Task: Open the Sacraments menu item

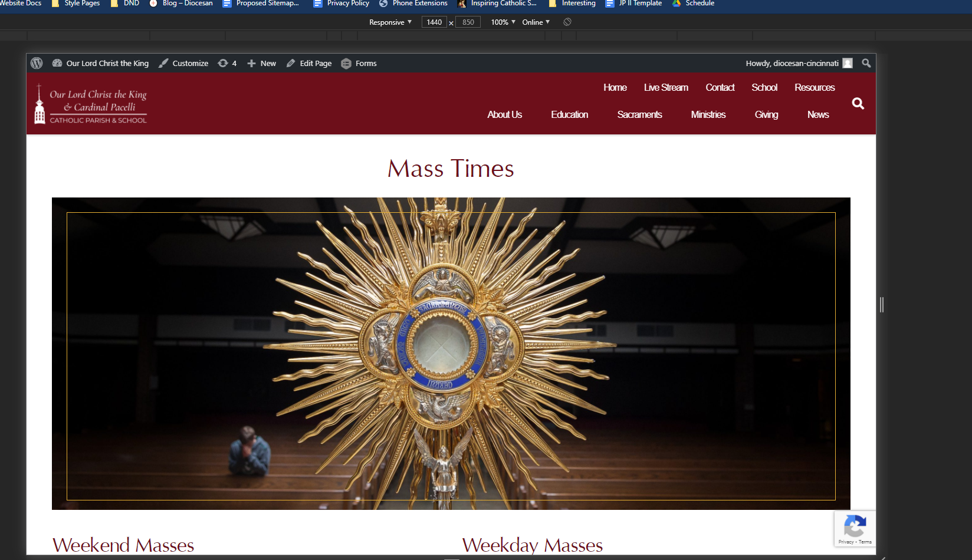Action: tap(639, 114)
